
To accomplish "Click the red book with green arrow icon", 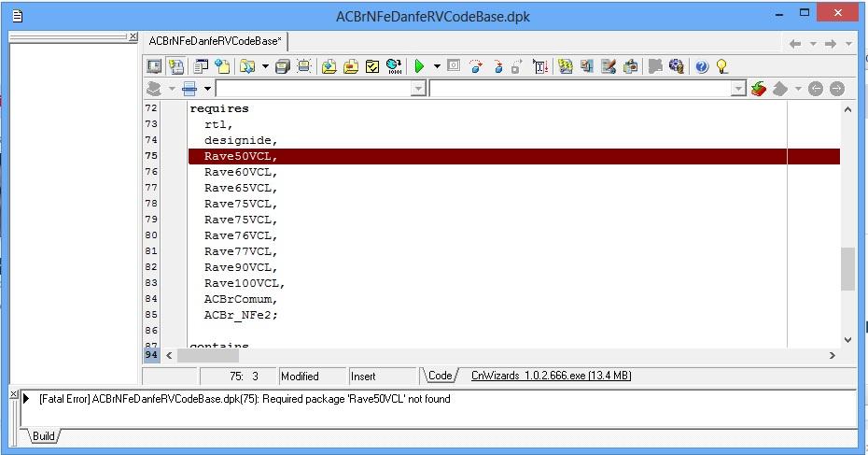I will 759,88.
